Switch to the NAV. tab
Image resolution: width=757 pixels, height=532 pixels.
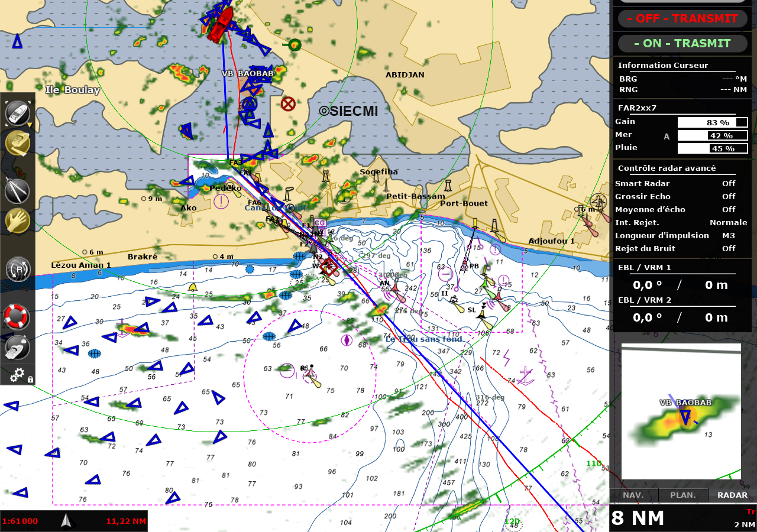(632, 495)
